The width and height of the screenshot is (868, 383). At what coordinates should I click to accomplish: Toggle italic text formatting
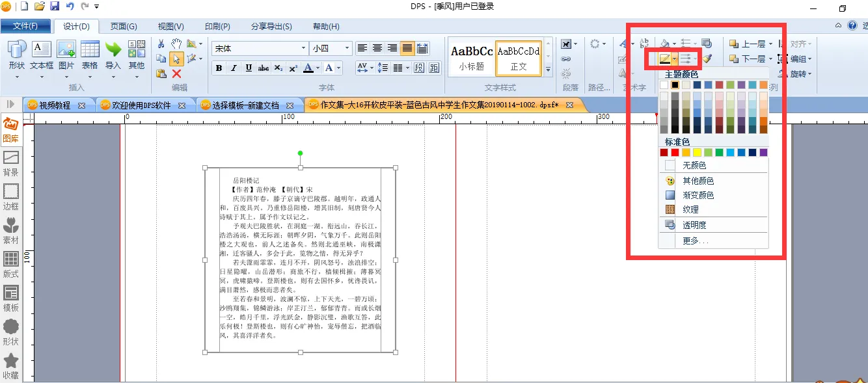tap(234, 68)
